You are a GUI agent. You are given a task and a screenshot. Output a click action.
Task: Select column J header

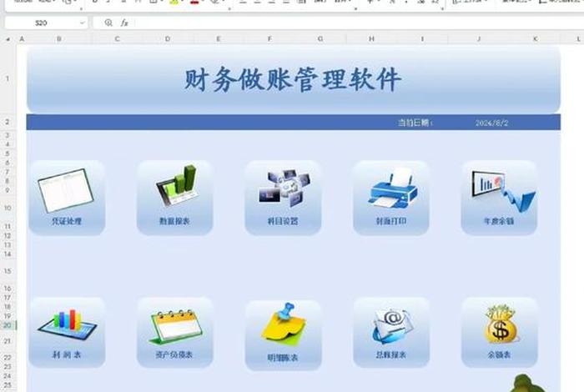pos(479,38)
